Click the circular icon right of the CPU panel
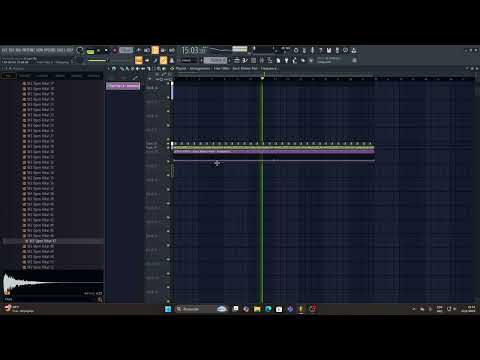The width and height of the screenshot is (480, 360). point(296,50)
